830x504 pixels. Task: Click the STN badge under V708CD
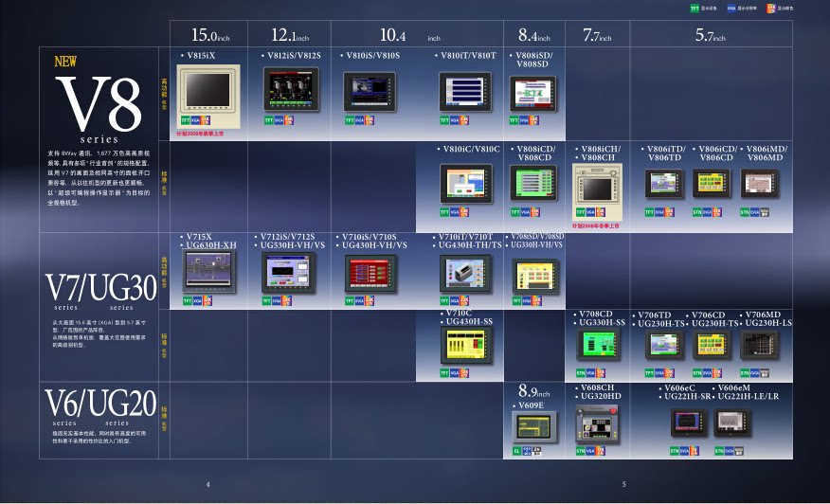[x=581, y=372]
